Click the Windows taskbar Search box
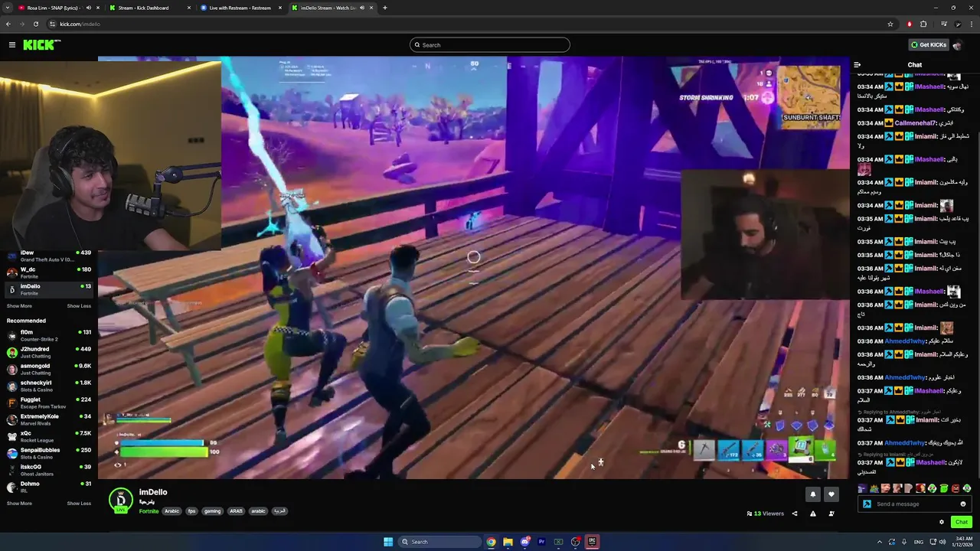Image resolution: width=980 pixels, height=551 pixels. pos(439,542)
